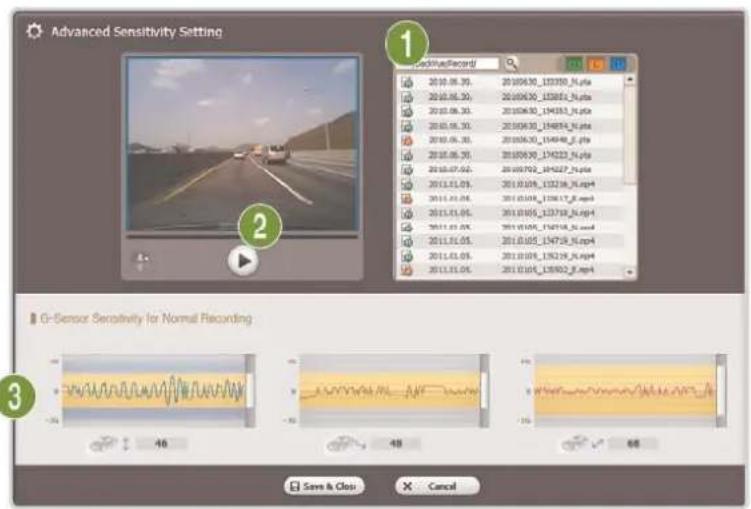Toggle the blue file filter button

click(618, 64)
